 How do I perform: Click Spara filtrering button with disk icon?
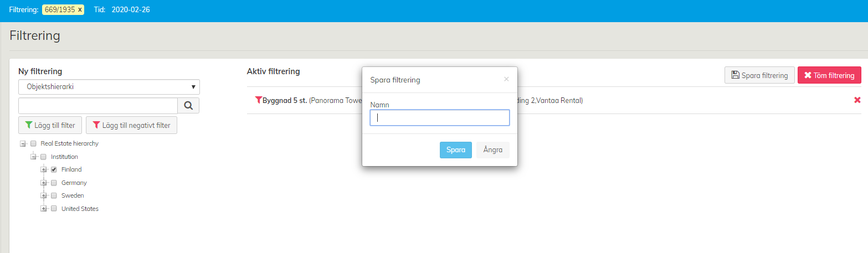[759, 75]
